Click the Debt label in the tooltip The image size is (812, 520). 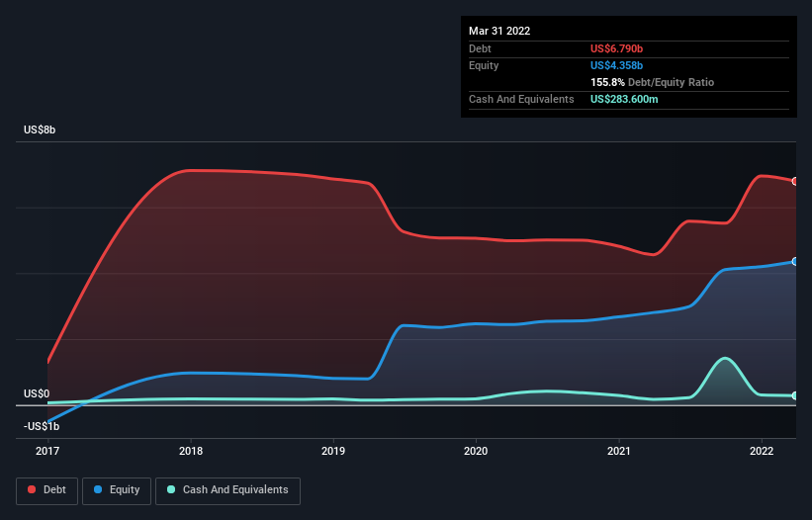tap(480, 48)
